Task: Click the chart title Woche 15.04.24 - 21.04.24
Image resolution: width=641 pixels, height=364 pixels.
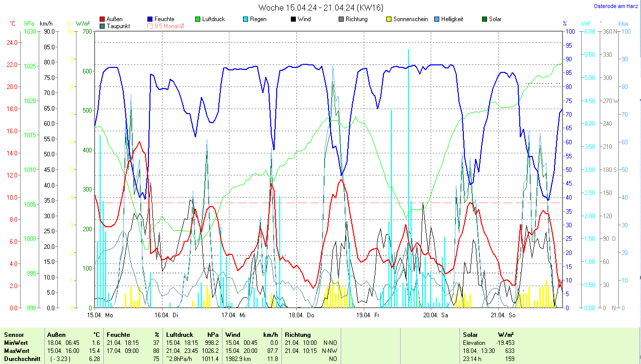Action: click(320, 8)
